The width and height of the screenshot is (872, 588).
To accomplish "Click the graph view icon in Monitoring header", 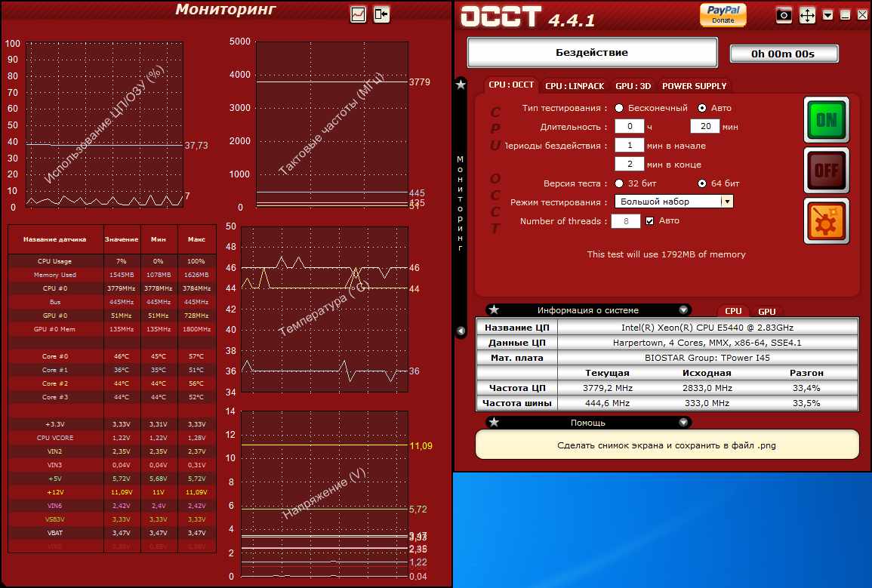I will pyautogui.click(x=358, y=14).
